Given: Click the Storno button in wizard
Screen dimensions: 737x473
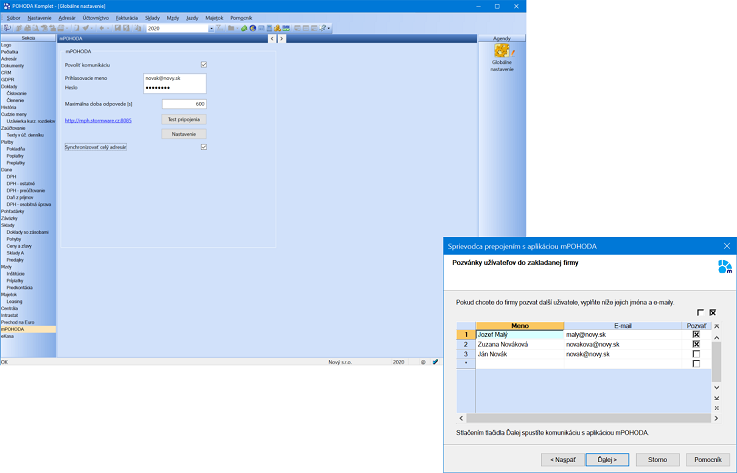Looking at the screenshot, I should tap(658, 459).
